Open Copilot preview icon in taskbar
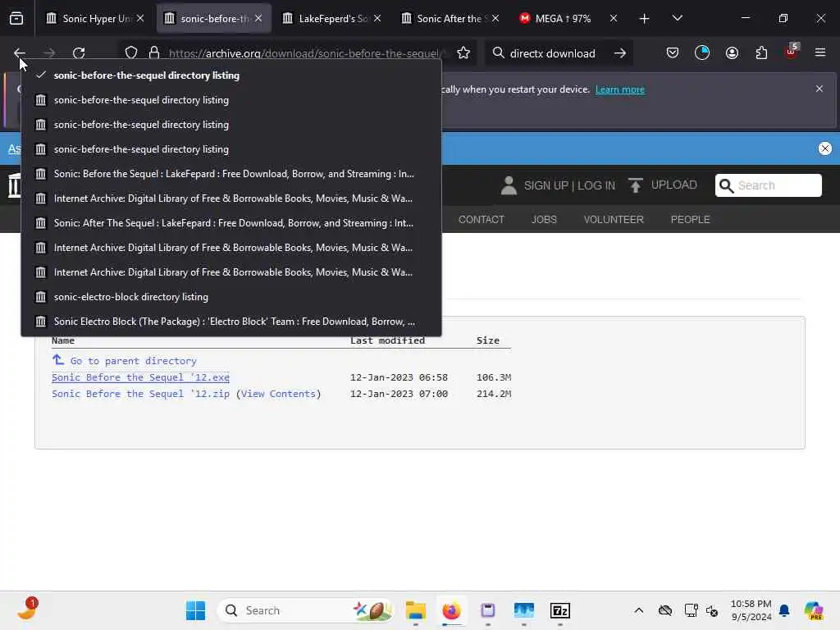Screen dimensions: 840x630 [x=813, y=610]
